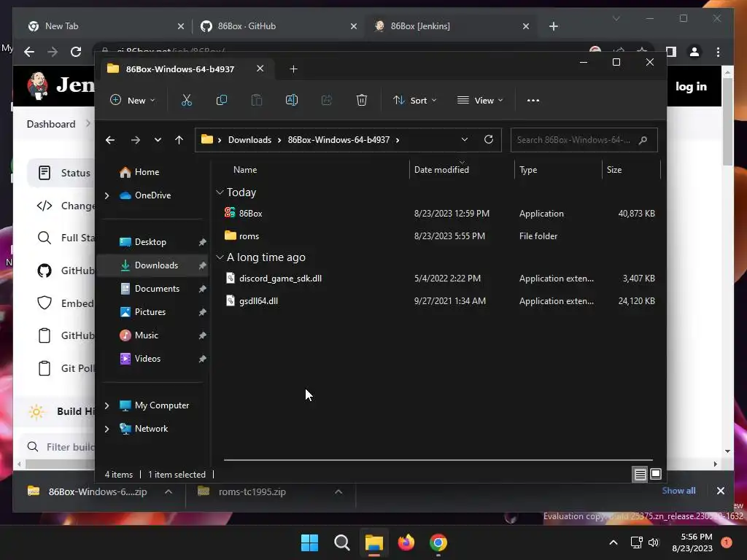Reload the Chrome page
747x560 pixels.
pos(76,52)
